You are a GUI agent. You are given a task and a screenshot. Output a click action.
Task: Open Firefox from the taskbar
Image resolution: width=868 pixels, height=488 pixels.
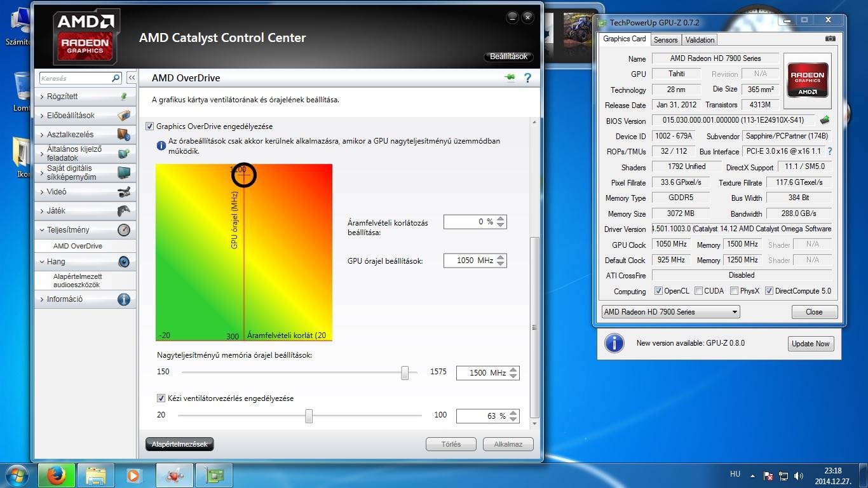[57, 475]
